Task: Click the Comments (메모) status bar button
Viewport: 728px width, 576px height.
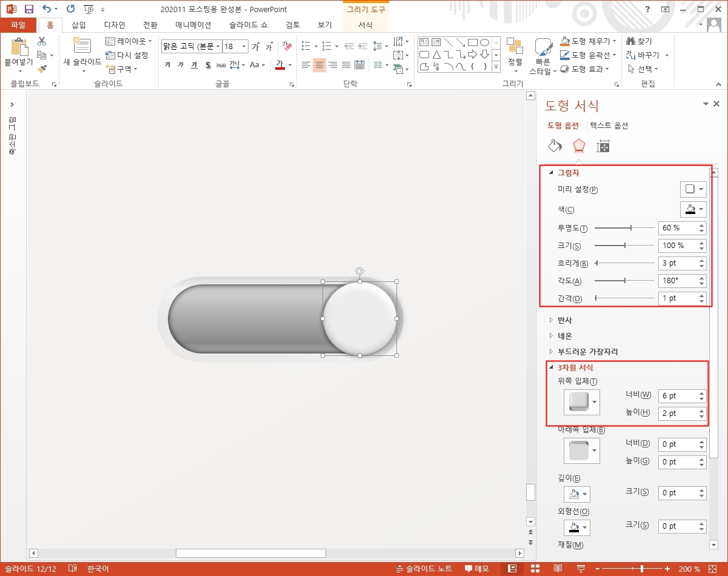Action: pos(477,569)
